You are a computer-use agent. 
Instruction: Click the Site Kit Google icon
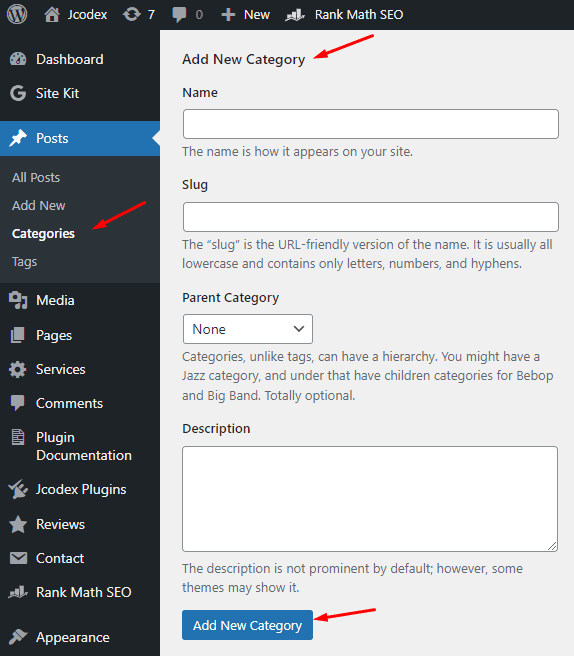tap(18, 93)
